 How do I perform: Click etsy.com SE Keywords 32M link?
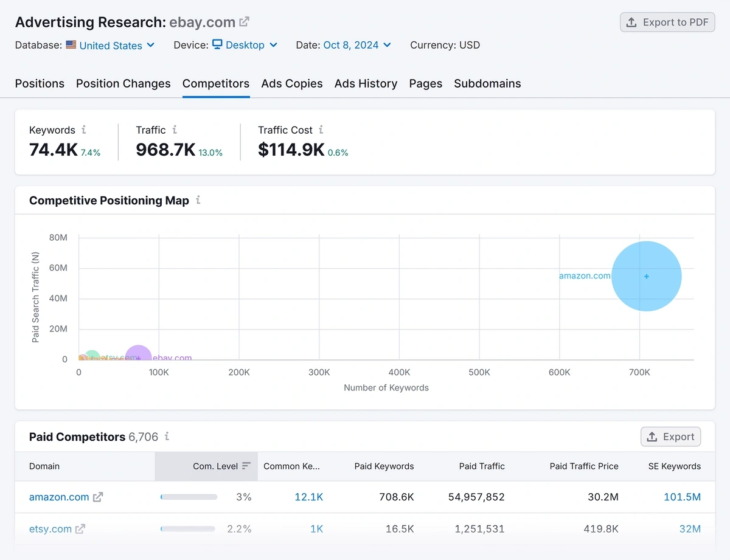coord(690,529)
